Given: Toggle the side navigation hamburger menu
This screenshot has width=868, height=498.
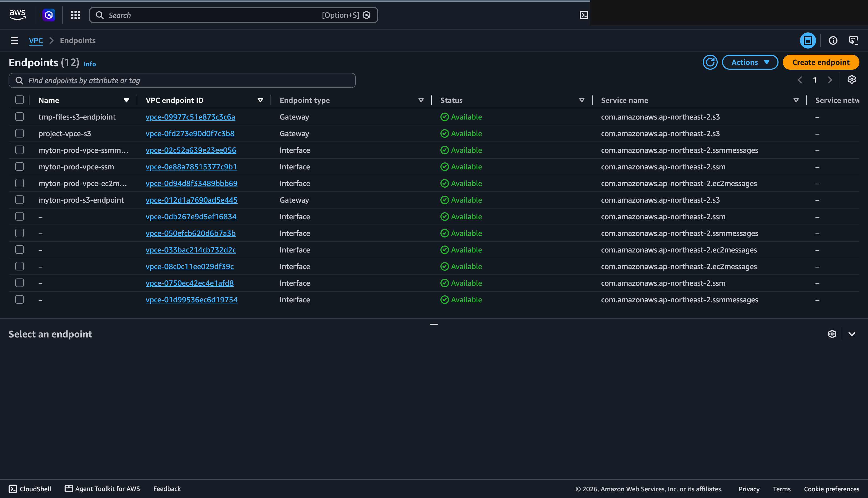Looking at the screenshot, I should [x=14, y=41].
